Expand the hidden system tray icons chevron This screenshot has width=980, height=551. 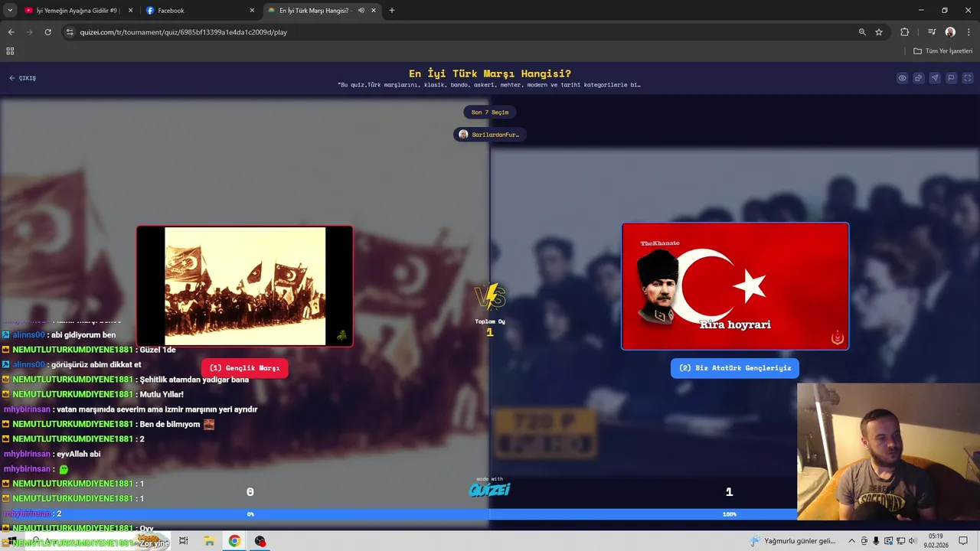pyautogui.click(x=851, y=541)
